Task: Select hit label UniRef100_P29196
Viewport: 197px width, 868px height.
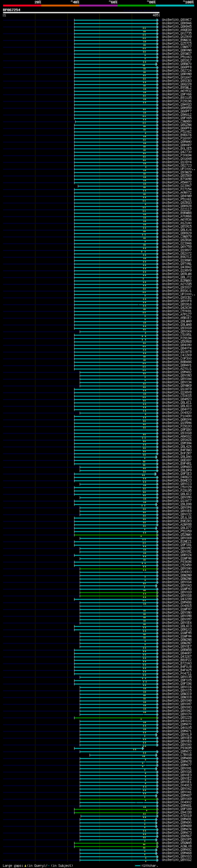Action: tap(177, 101)
